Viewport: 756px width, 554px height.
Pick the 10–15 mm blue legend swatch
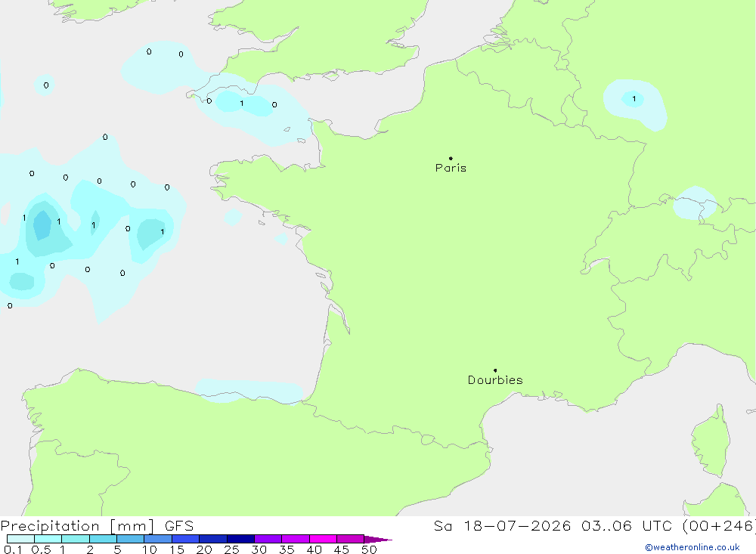click(158, 539)
